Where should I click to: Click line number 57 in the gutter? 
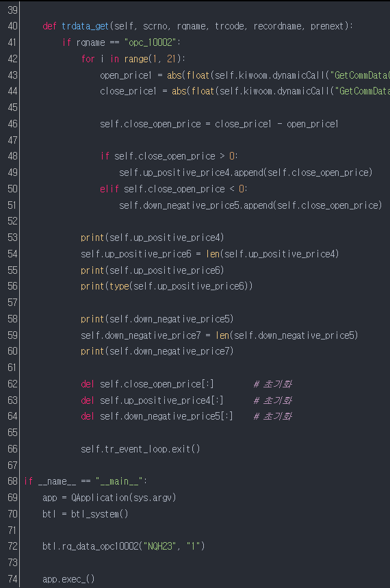pyautogui.click(x=12, y=303)
